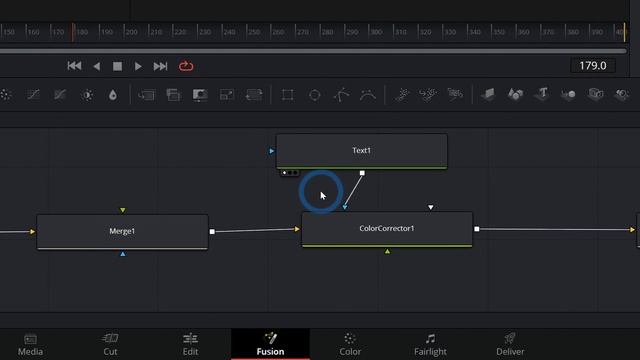This screenshot has height=360, width=640.
Task: Click Merge1's blue mask input arrow below
Action: coord(122,254)
